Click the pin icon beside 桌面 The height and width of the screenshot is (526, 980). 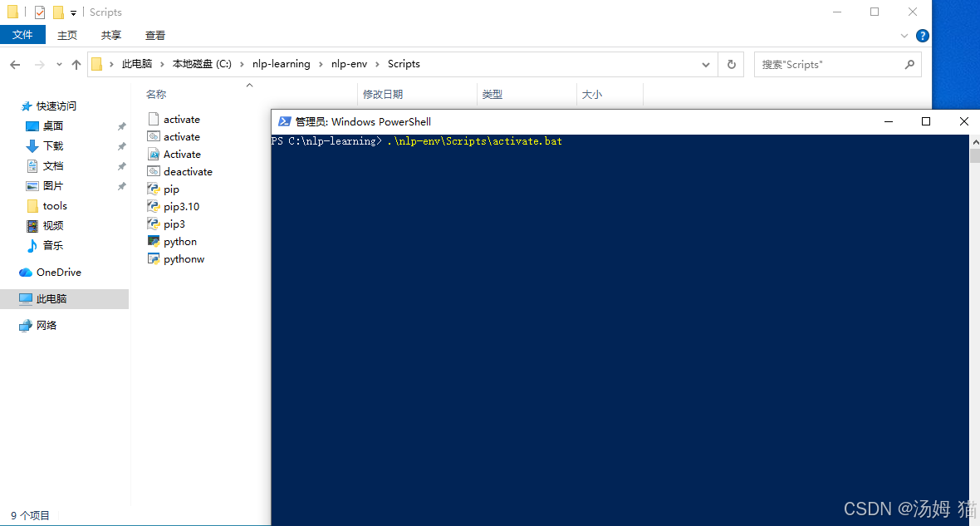click(x=122, y=126)
